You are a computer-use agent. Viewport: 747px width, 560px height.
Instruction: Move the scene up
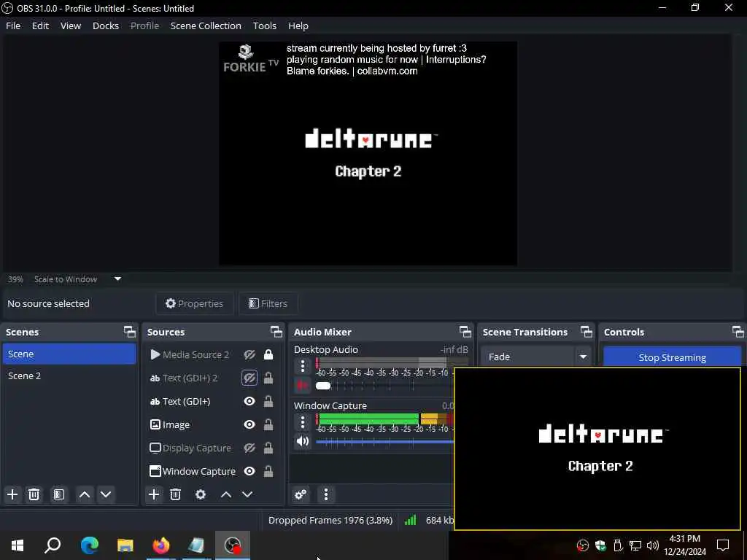tap(85, 494)
